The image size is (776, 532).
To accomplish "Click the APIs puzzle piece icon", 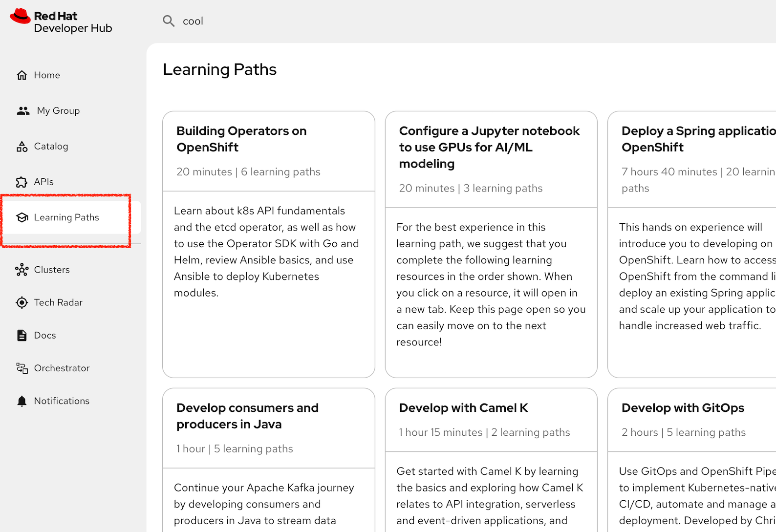I will pos(22,182).
